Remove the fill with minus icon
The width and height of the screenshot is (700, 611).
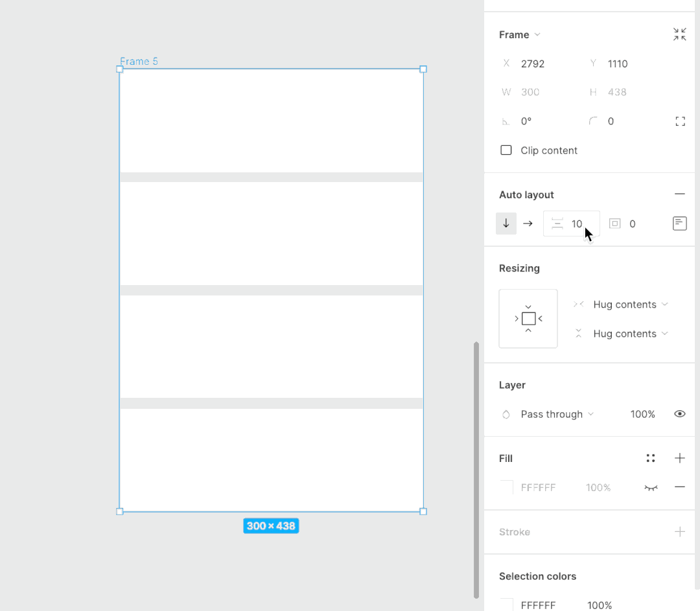click(x=679, y=487)
